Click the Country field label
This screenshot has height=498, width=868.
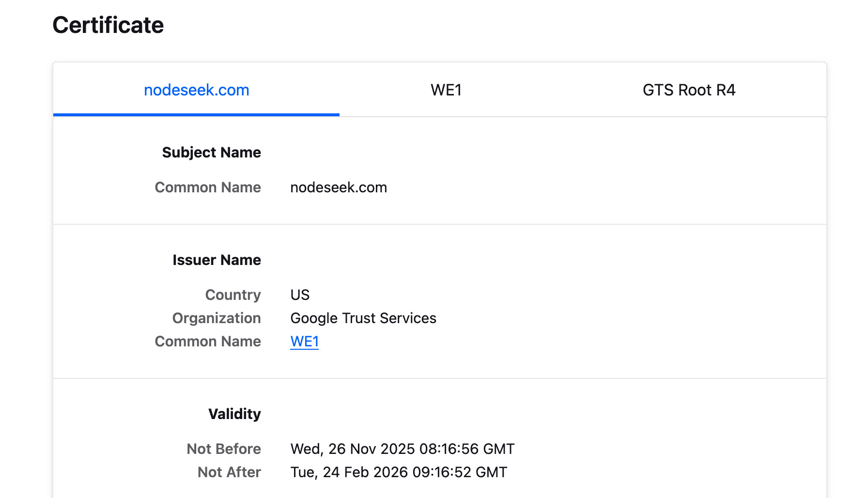tap(233, 295)
